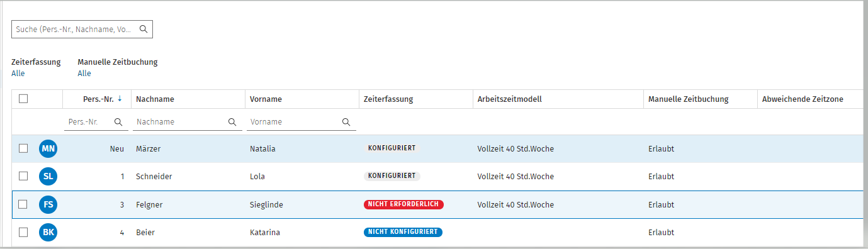Image resolution: width=868 pixels, height=249 pixels.
Task: Tick the checkbox for the Felgner row
Action: pyautogui.click(x=23, y=204)
